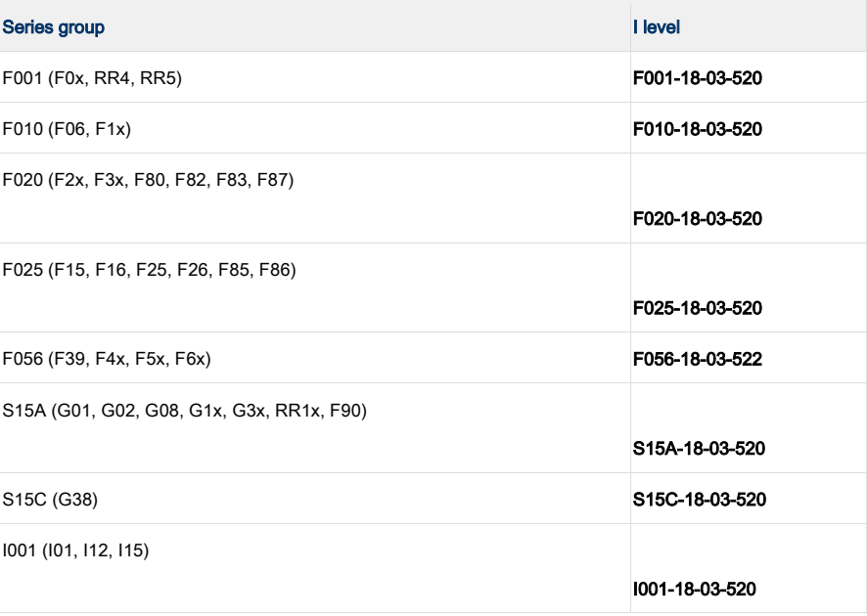Click the I level column header
Viewport: 867px width, 616px height.
coord(657,27)
